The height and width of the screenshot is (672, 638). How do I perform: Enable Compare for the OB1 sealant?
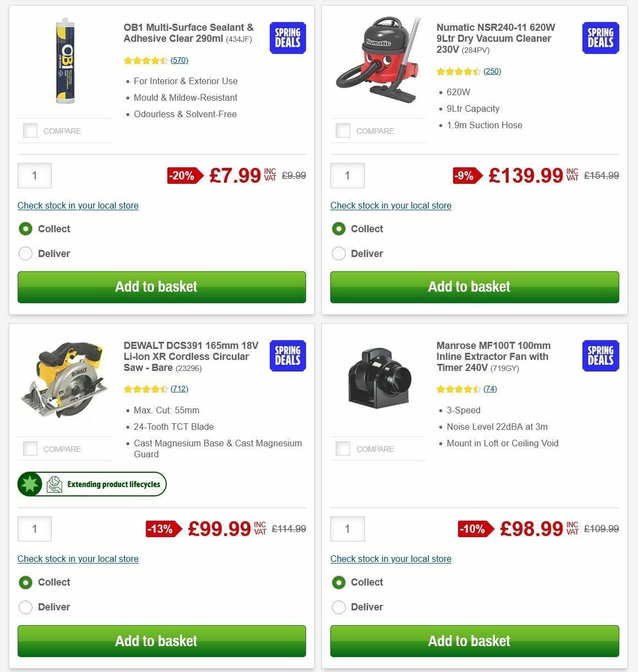30,130
